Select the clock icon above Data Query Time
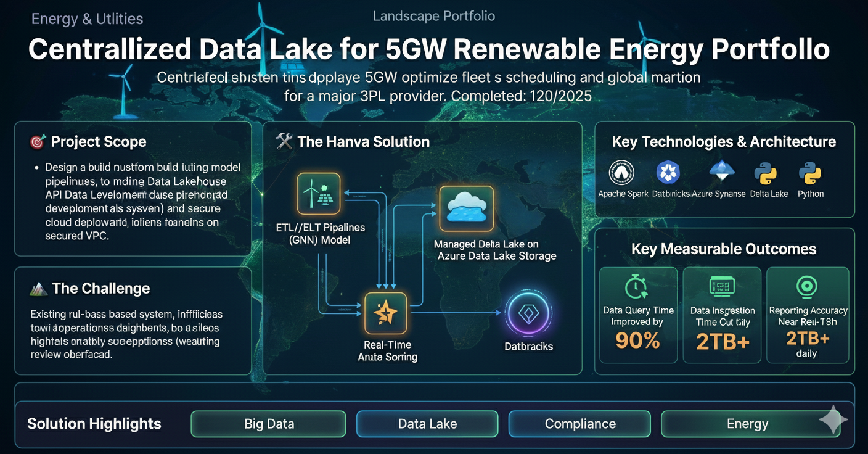 [x=638, y=286]
